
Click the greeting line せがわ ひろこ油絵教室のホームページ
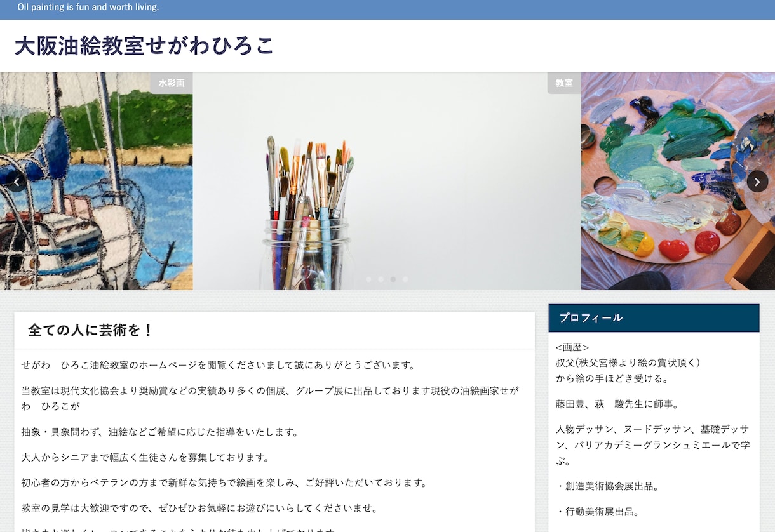coord(218,366)
